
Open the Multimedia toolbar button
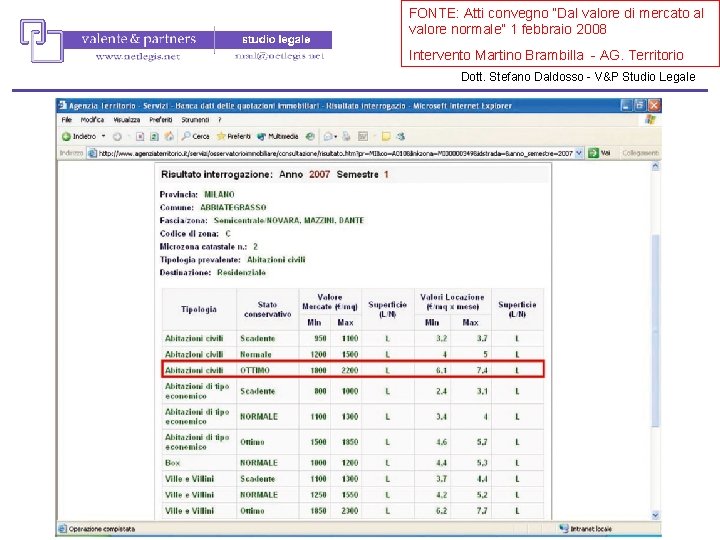(278, 136)
